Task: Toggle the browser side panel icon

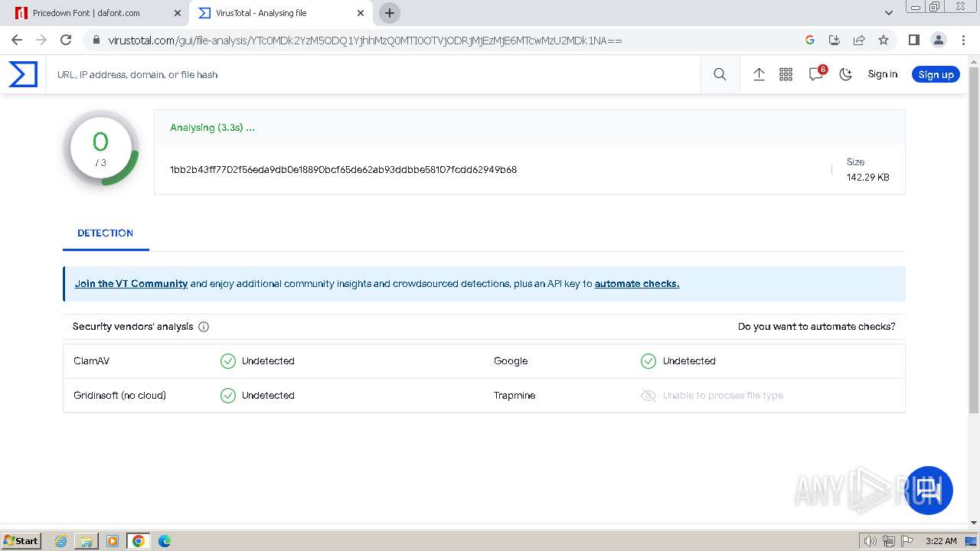Action: 913,40
